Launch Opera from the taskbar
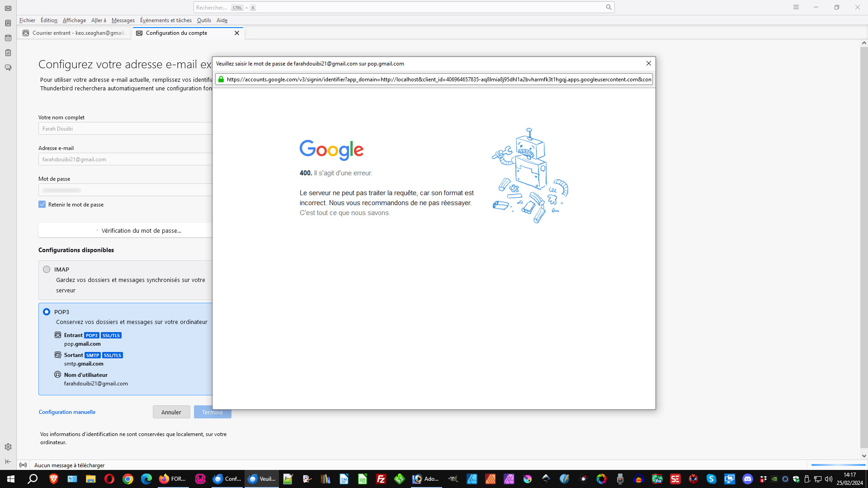Screen dimensions: 868x488 pos(109,479)
